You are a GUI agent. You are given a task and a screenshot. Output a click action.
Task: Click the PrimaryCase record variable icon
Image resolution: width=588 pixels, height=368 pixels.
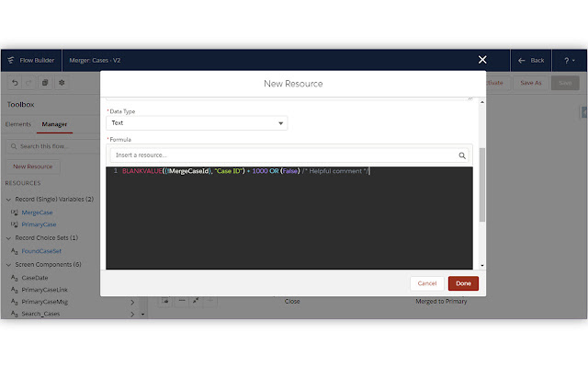[15, 224]
